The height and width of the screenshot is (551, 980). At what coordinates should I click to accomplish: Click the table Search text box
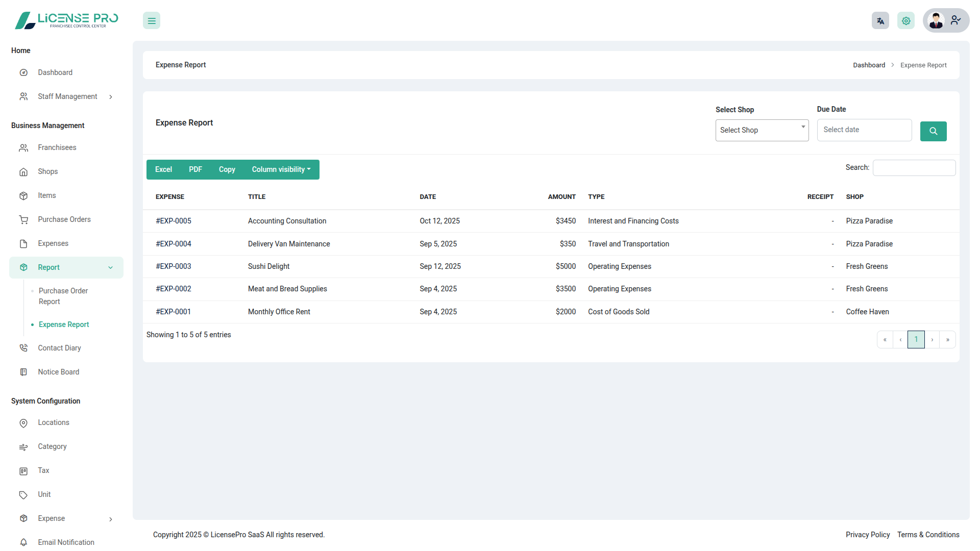point(914,168)
